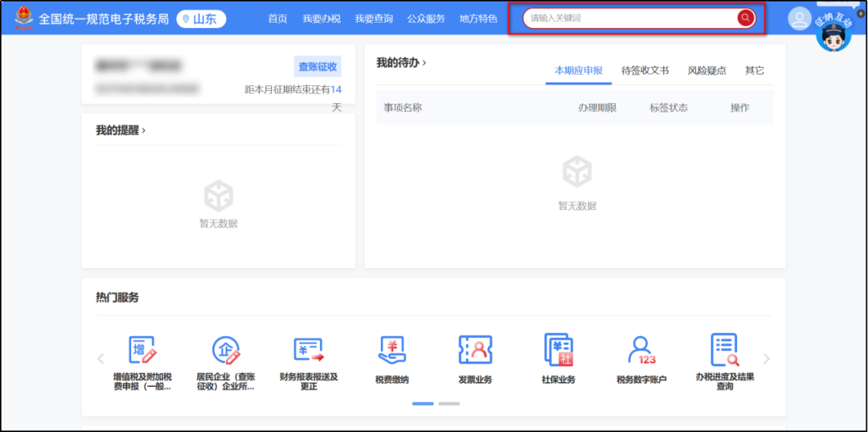Switch to the 待签收文书 tab
Screen dimensions: 868x432
[x=645, y=70]
